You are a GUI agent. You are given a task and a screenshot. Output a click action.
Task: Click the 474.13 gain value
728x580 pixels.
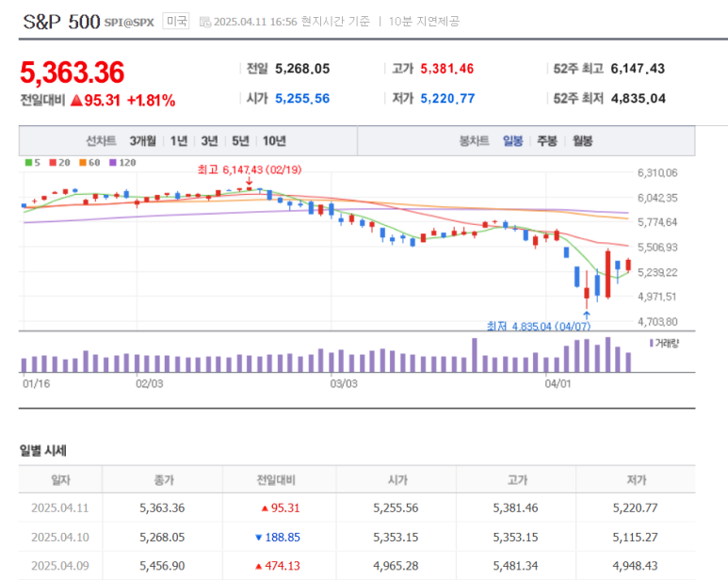(x=283, y=566)
